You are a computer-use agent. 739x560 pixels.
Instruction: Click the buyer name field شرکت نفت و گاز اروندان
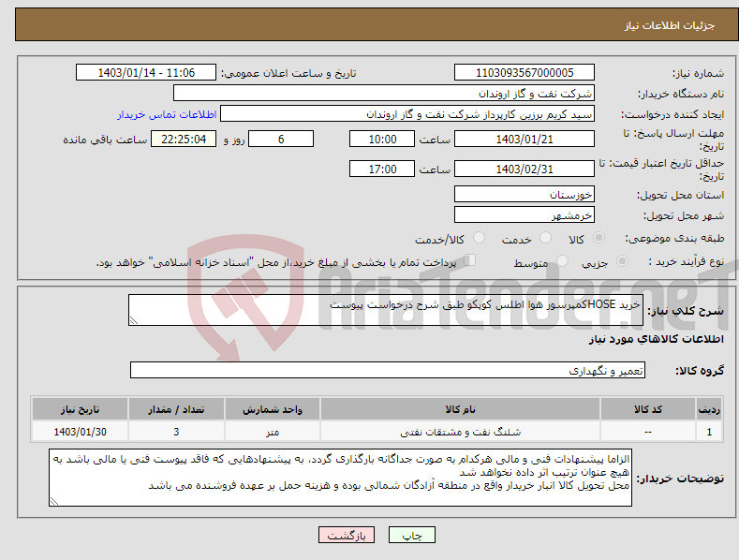[x=384, y=94]
